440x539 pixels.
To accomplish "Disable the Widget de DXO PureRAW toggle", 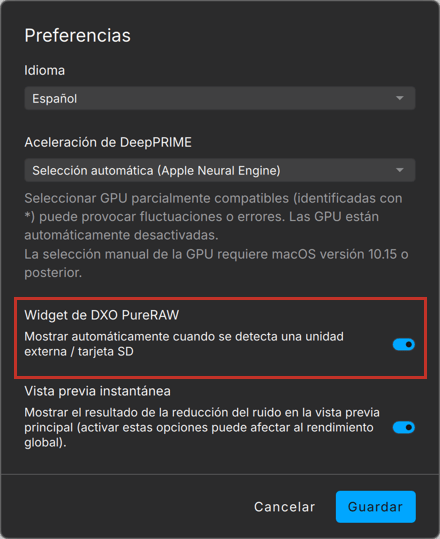I will (x=404, y=344).
